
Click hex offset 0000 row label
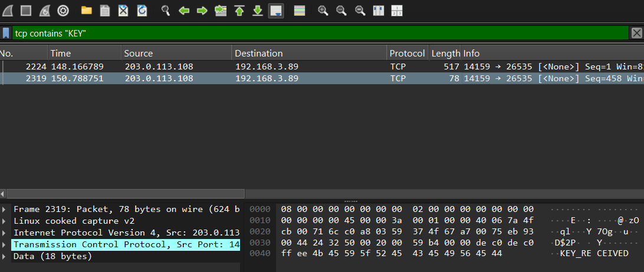click(x=260, y=209)
